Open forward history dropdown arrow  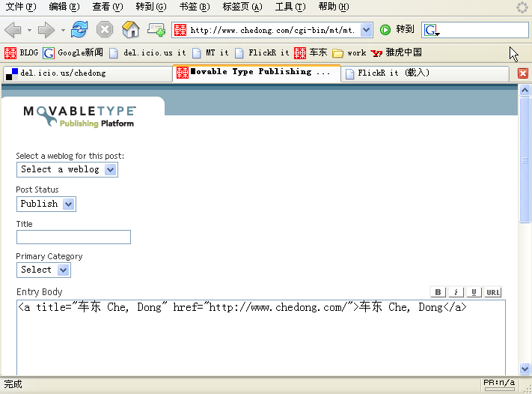pos(63,30)
